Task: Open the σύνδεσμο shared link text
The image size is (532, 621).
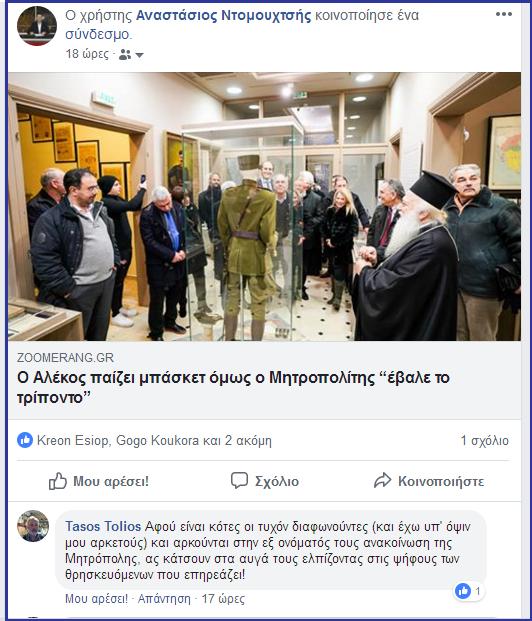Action: (x=98, y=34)
